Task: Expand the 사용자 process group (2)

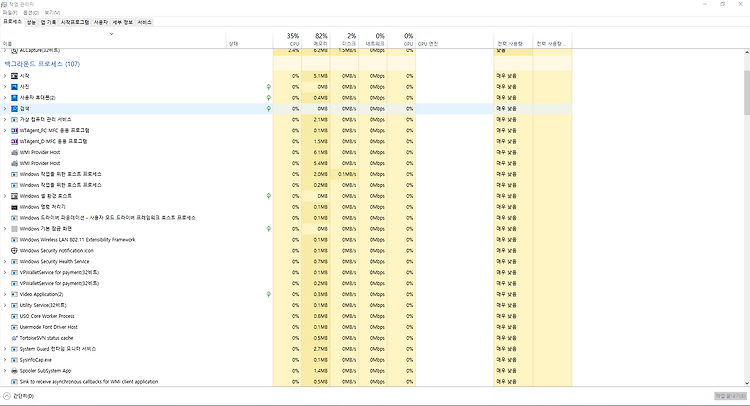Action: coord(5,98)
